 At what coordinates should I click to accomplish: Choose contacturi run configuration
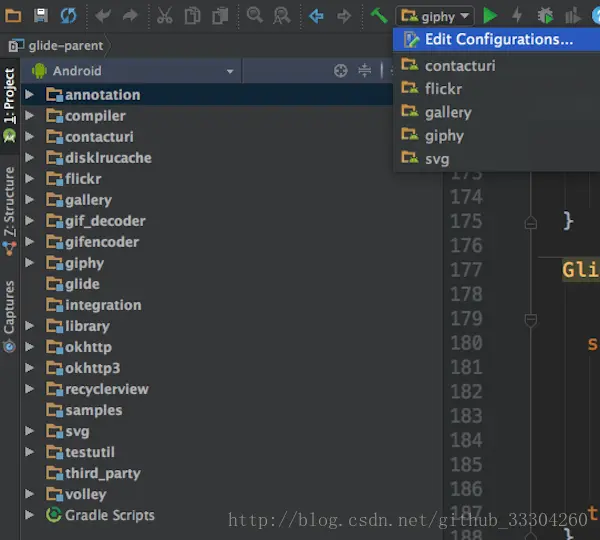496,66
